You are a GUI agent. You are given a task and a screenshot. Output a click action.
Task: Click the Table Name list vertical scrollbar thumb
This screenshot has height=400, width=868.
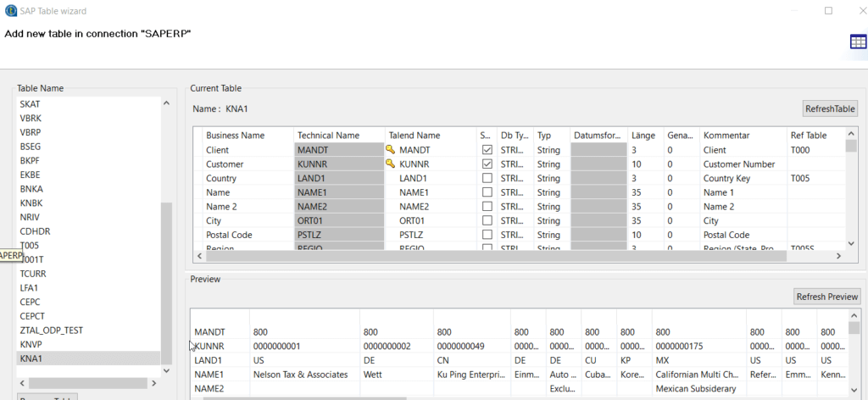[166, 283]
